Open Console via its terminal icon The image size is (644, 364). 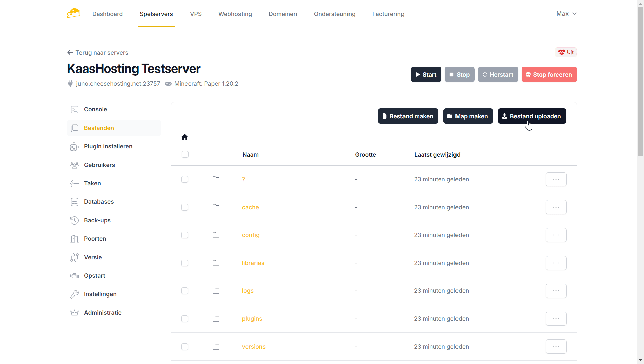pyautogui.click(x=74, y=109)
